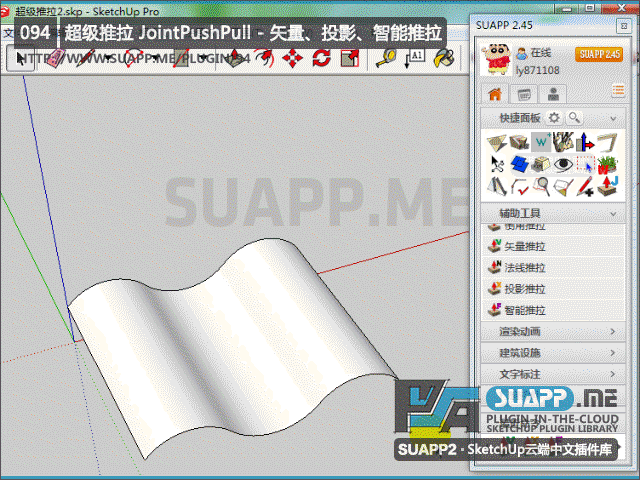Expand the 建筑设施 section
The height and width of the screenshot is (480, 640).
click(x=553, y=353)
